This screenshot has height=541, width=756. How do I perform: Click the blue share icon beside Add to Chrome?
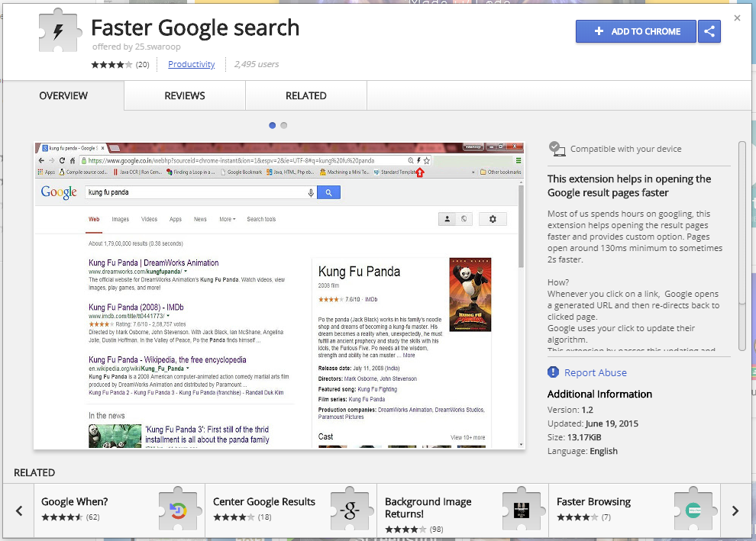pyautogui.click(x=710, y=31)
